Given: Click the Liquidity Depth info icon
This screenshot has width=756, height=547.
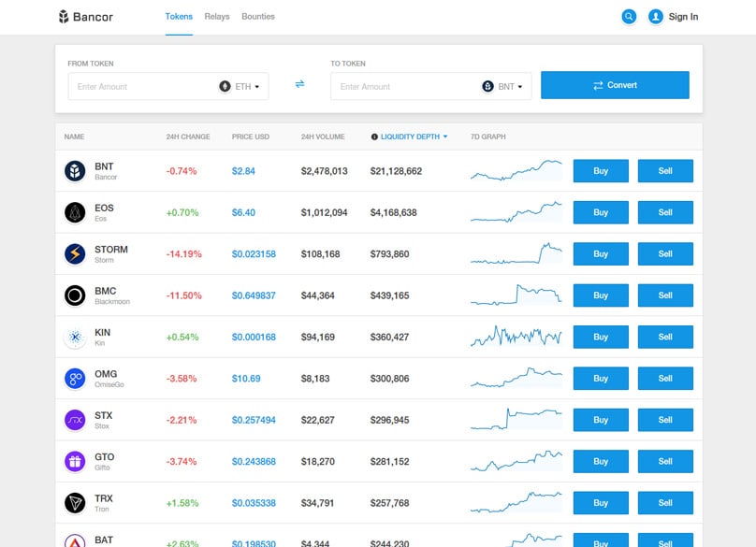Looking at the screenshot, I should (374, 137).
